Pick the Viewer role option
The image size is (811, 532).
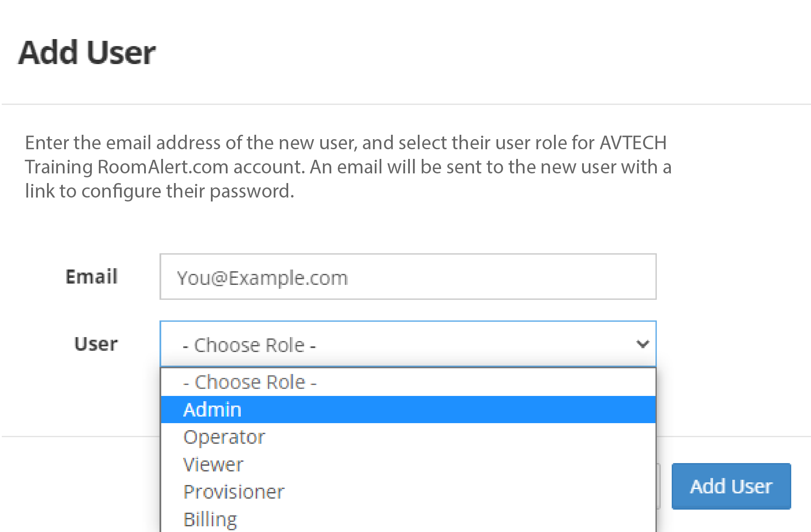click(x=213, y=464)
